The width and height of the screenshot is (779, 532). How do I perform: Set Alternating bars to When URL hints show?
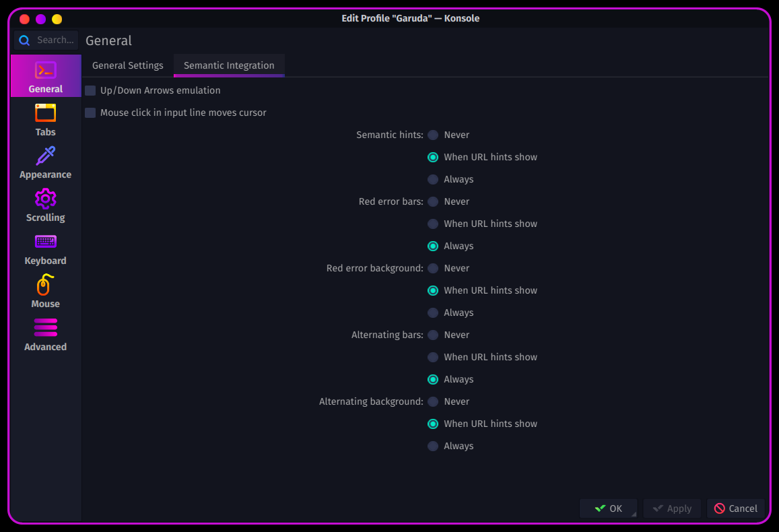[x=433, y=357]
